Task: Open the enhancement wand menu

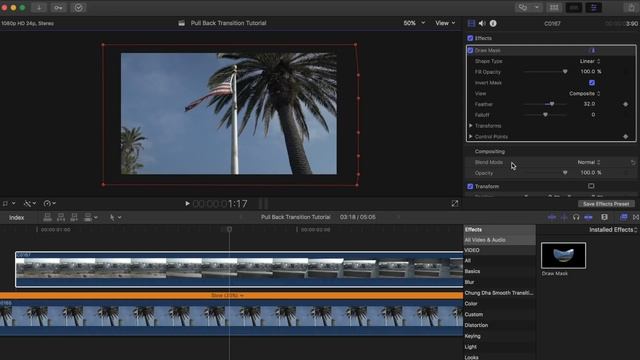Action: click(29, 203)
